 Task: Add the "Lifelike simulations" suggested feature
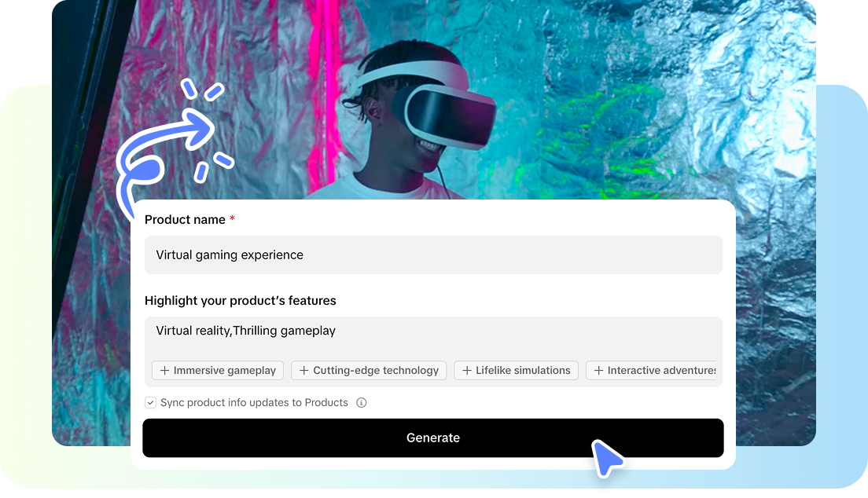[x=516, y=370]
